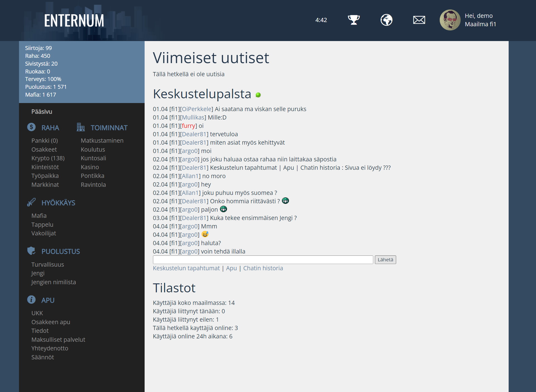Go to the Kasino page

click(x=90, y=167)
